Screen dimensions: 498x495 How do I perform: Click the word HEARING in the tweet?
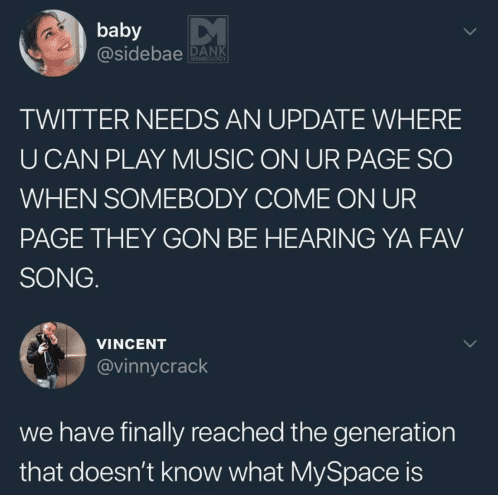(319, 239)
